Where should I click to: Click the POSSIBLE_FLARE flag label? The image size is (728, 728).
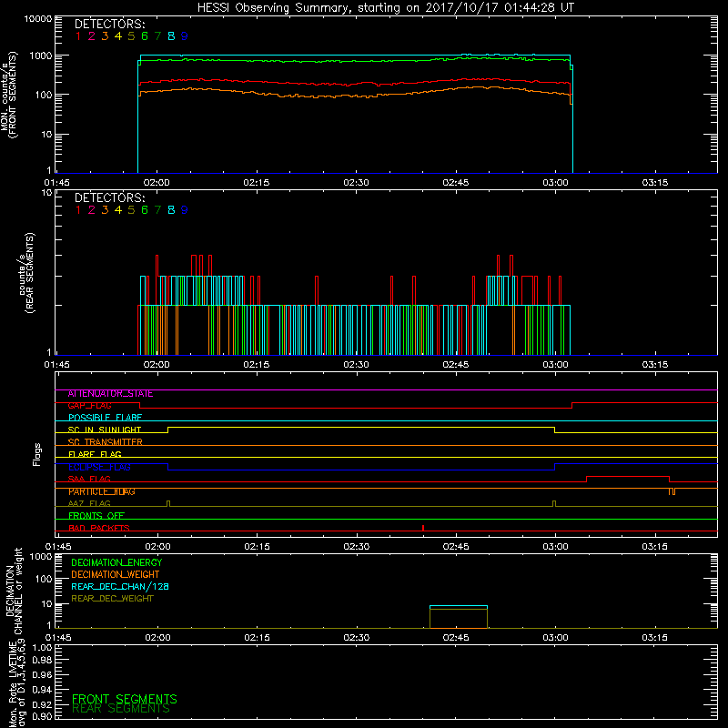click(x=105, y=418)
